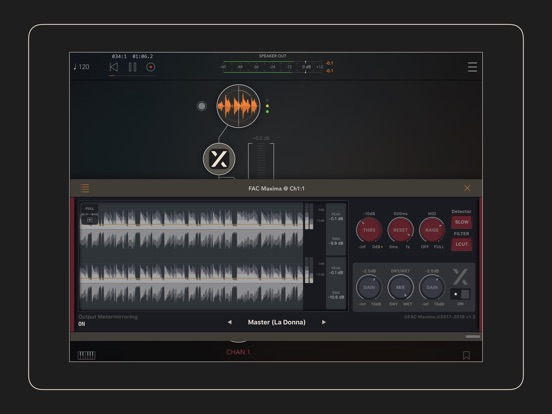The image size is (552, 414).
Task: Open the plugin window's orange list menu
Action: click(84, 188)
